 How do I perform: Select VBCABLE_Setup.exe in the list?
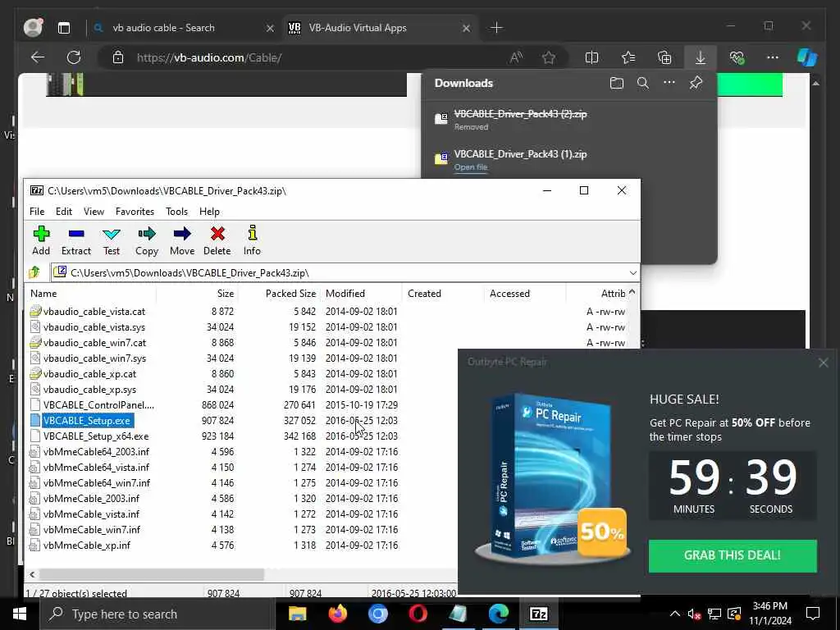coord(87,421)
